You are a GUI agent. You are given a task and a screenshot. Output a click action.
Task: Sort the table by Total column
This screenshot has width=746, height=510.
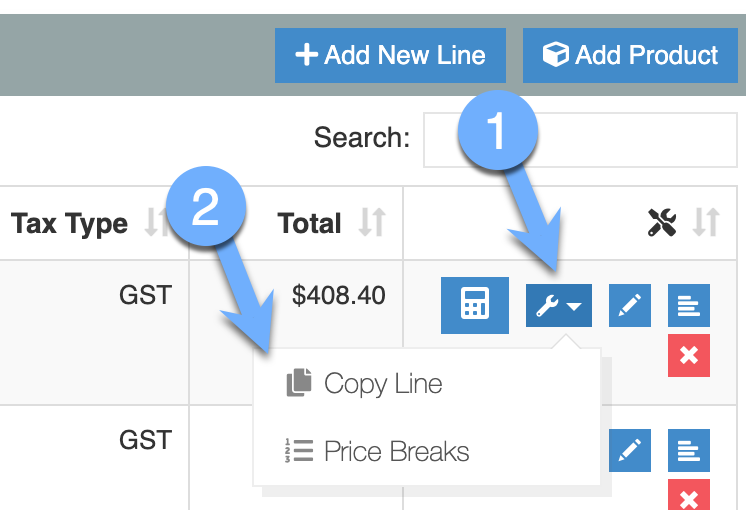372,222
